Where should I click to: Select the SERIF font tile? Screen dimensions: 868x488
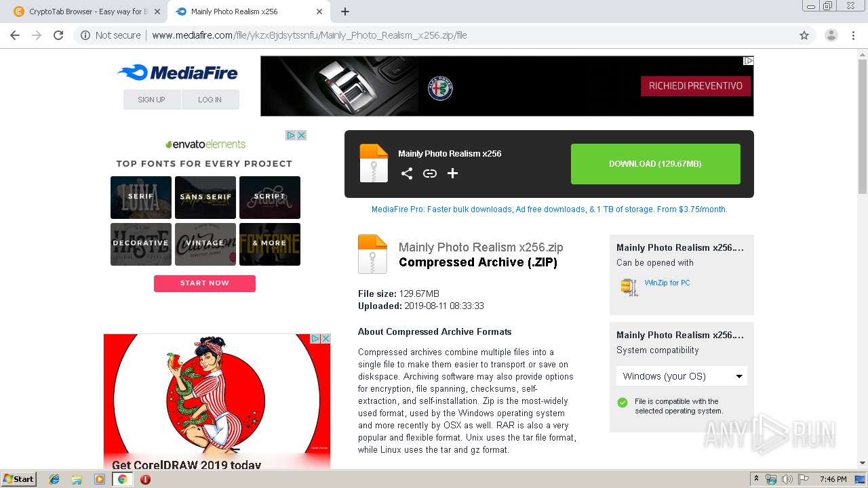[x=141, y=197]
